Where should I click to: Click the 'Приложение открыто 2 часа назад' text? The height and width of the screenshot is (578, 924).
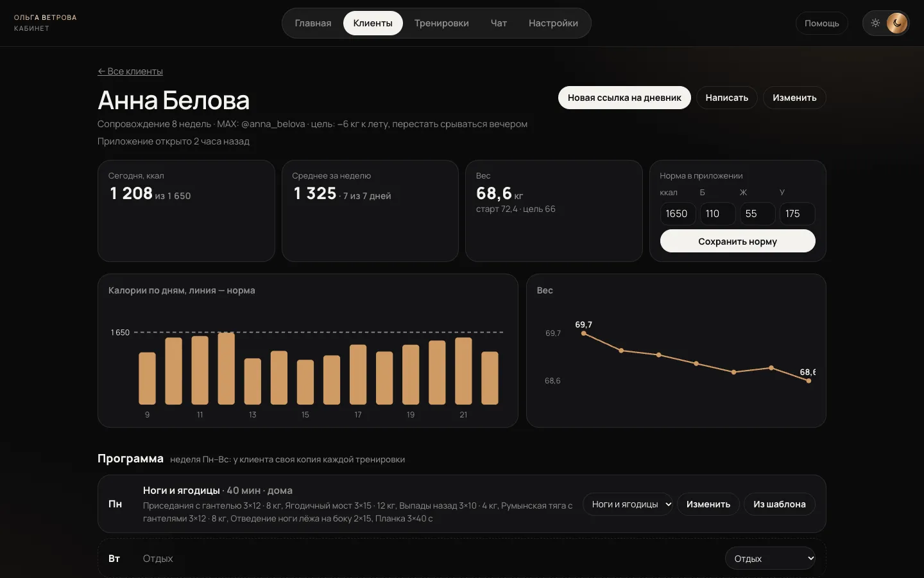point(173,141)
